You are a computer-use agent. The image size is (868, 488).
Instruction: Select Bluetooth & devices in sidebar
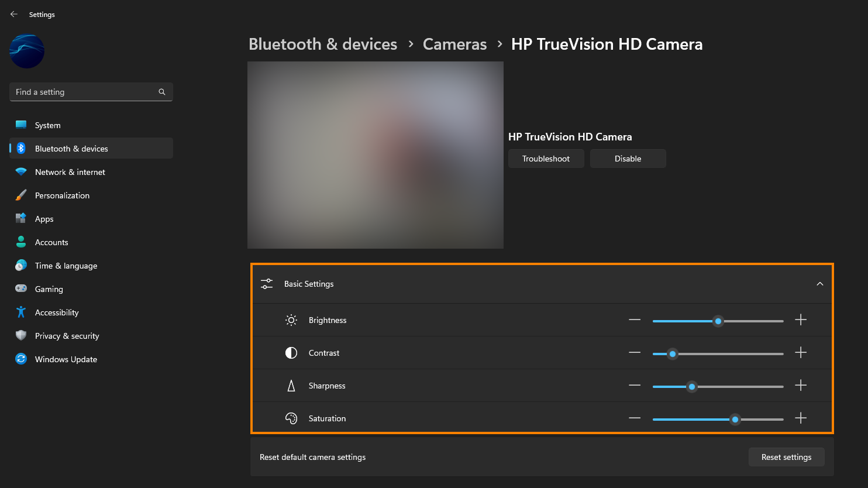tap(91, 149)
